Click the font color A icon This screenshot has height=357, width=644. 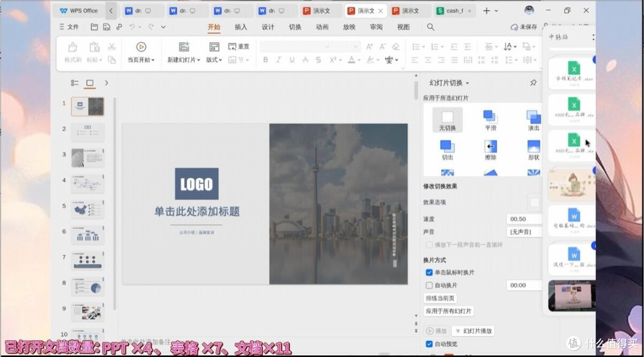[x=352, y=60]
